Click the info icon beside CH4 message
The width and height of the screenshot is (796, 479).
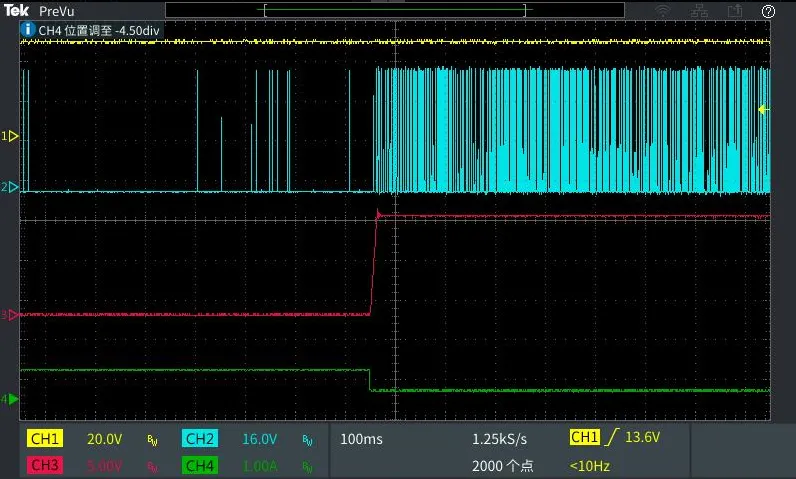coord(27,29)
